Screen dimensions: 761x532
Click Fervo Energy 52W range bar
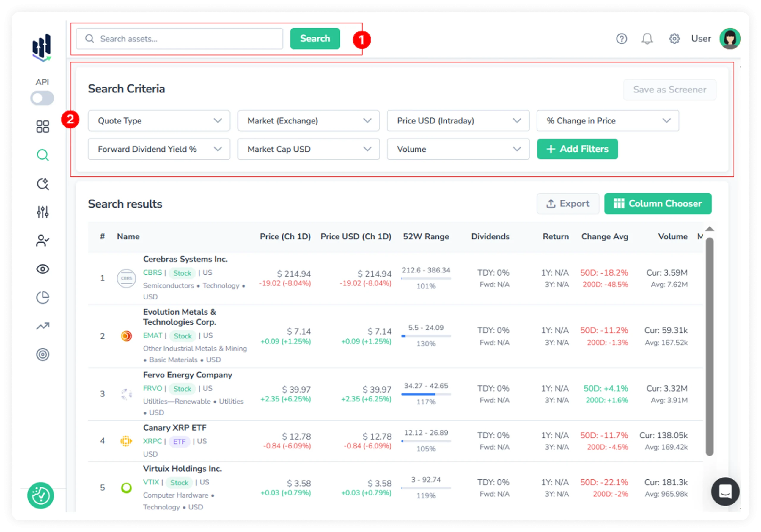[426, 394]
